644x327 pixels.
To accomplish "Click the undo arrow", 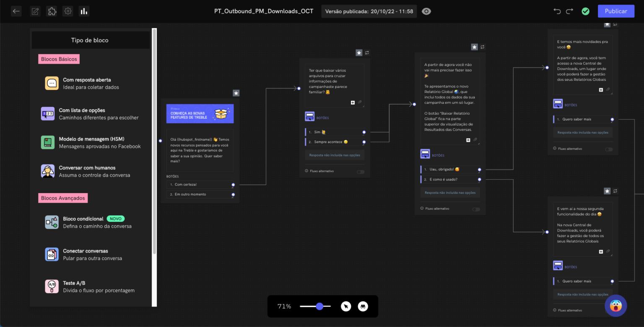I will [557, 11].
